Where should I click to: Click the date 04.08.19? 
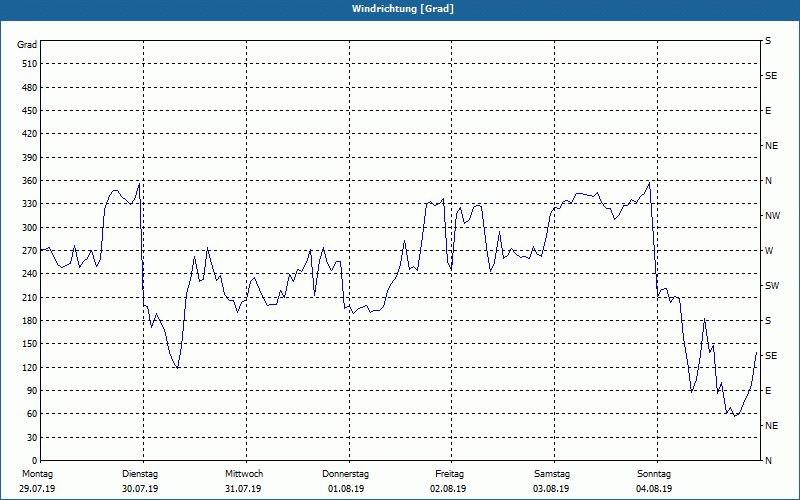pos(654,489)
